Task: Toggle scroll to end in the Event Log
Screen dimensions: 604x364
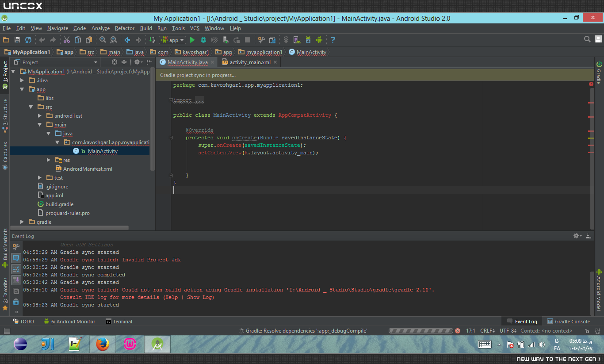Action: (x=16, y=280)
